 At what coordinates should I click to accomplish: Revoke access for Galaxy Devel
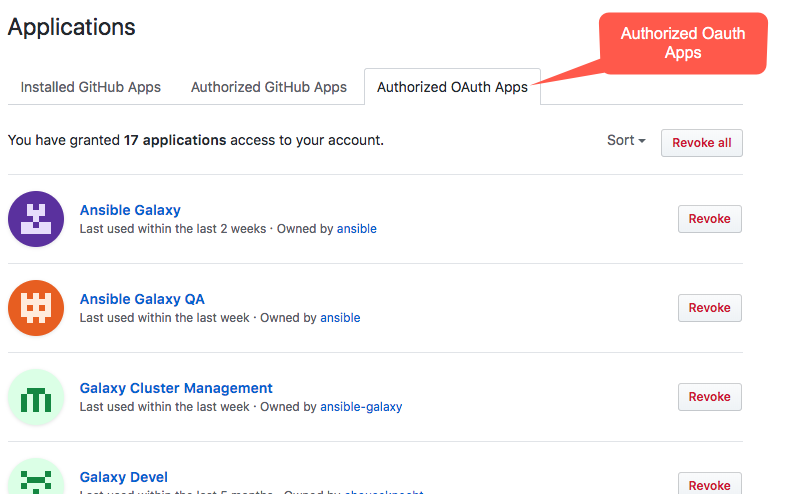coord(710,484)
